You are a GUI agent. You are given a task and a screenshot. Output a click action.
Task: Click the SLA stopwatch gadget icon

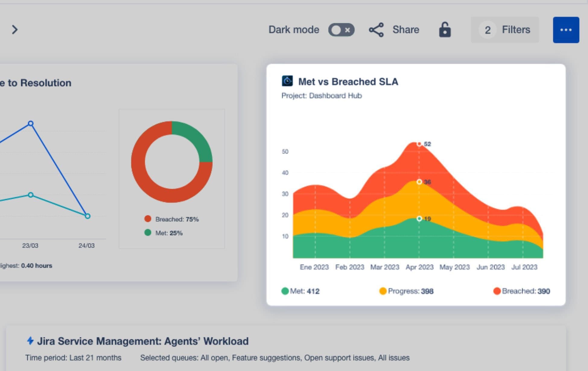coord(287,81)
